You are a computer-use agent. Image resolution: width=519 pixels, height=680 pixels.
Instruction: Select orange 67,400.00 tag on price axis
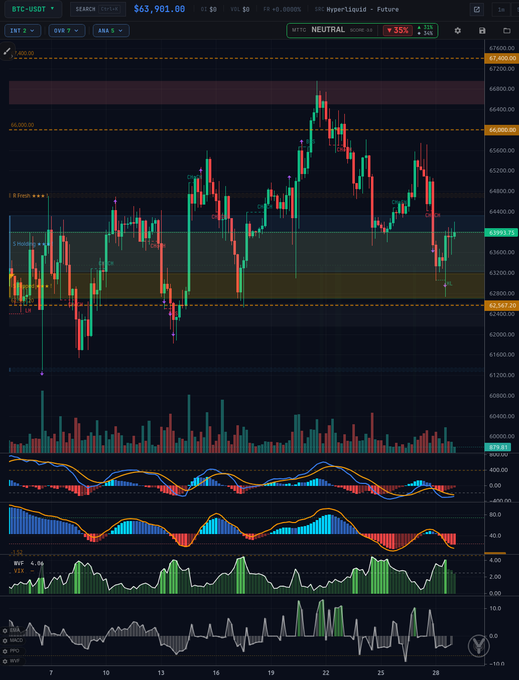pyautogui.click(x=502, y=58)
